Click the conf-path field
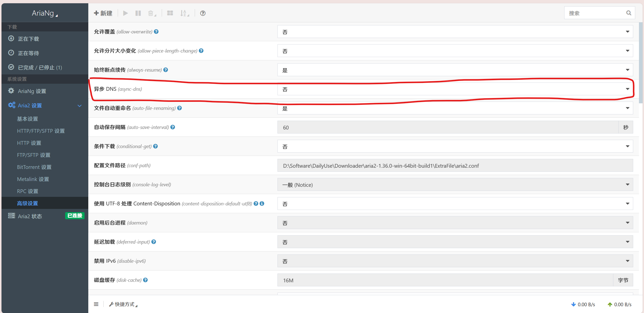Screen dimensions: 644x313 455,165
